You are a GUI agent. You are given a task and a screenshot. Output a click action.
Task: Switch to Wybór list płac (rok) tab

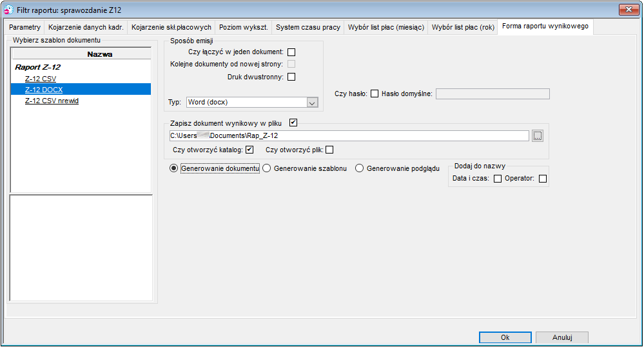(463, 27)
